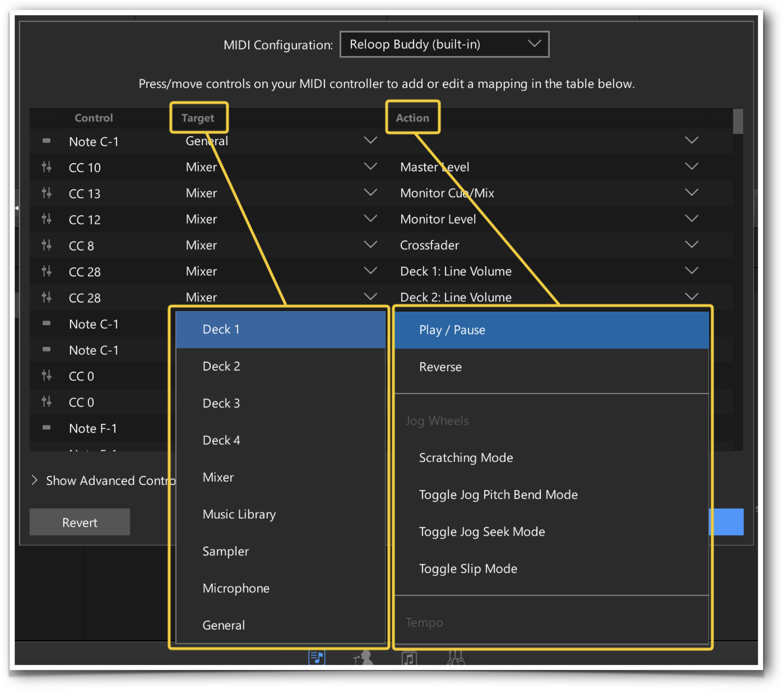Pick Music Library from the Target list
Viewport: 784px width, 695px height.
281,514
